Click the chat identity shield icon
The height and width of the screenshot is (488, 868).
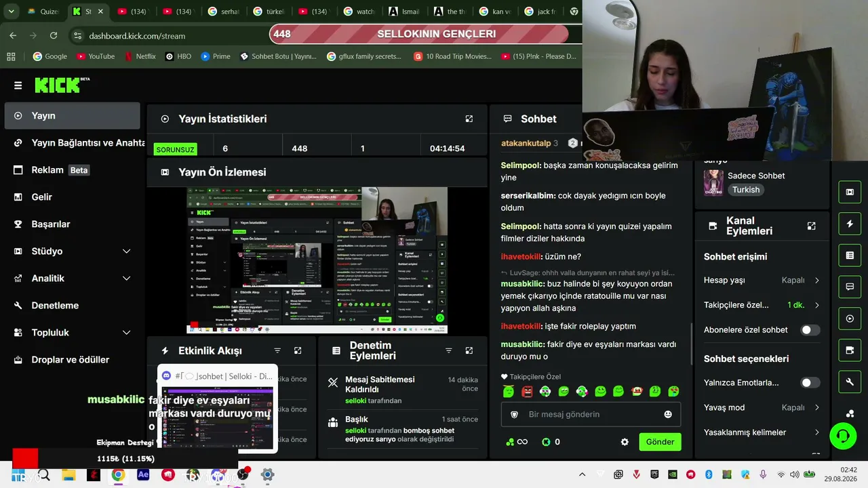click(514, 414)
